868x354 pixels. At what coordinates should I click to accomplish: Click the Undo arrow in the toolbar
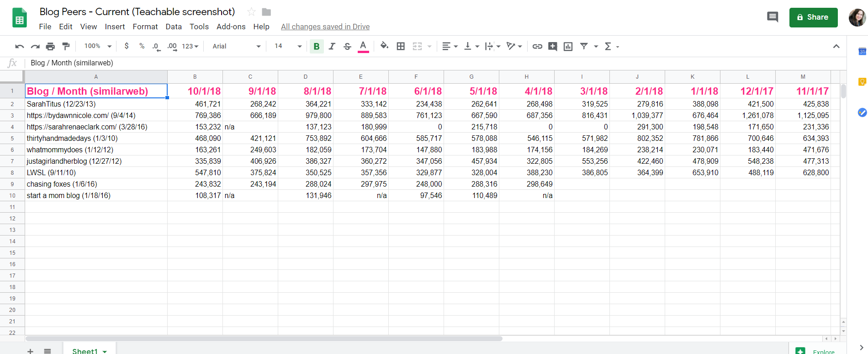click(19, 46)
